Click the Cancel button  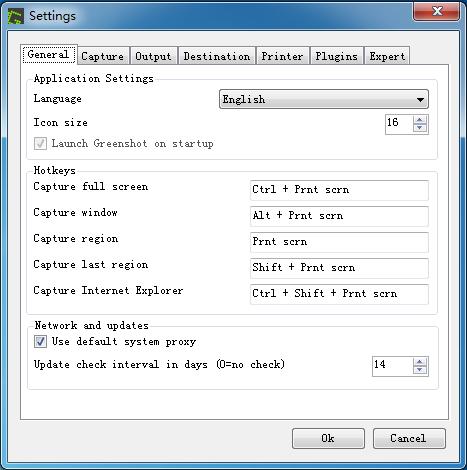pos(409,438)
